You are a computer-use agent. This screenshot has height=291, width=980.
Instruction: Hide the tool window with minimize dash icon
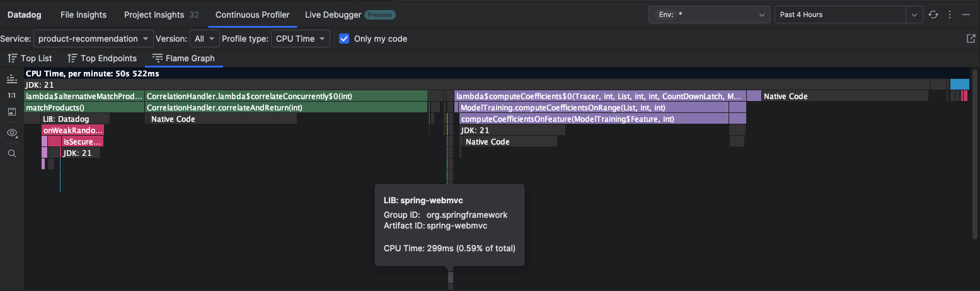tap(966, 15)
